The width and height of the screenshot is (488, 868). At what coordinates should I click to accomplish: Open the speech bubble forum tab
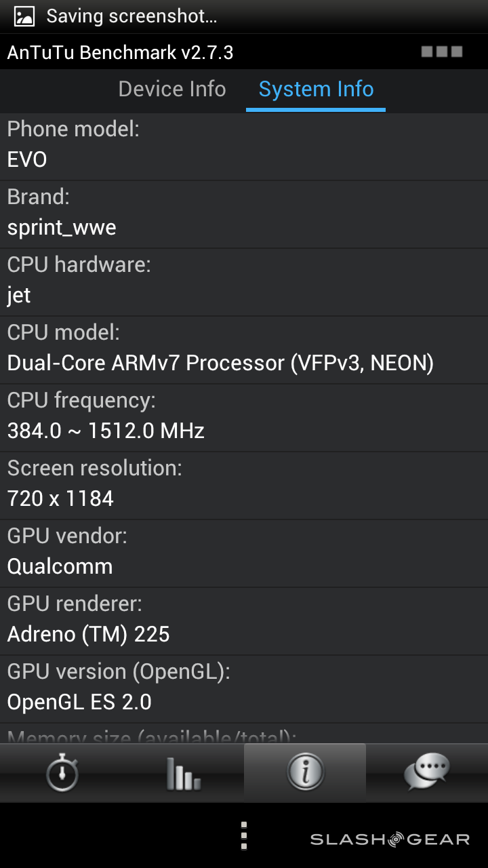pyautogui.click(x=426, y=772)
